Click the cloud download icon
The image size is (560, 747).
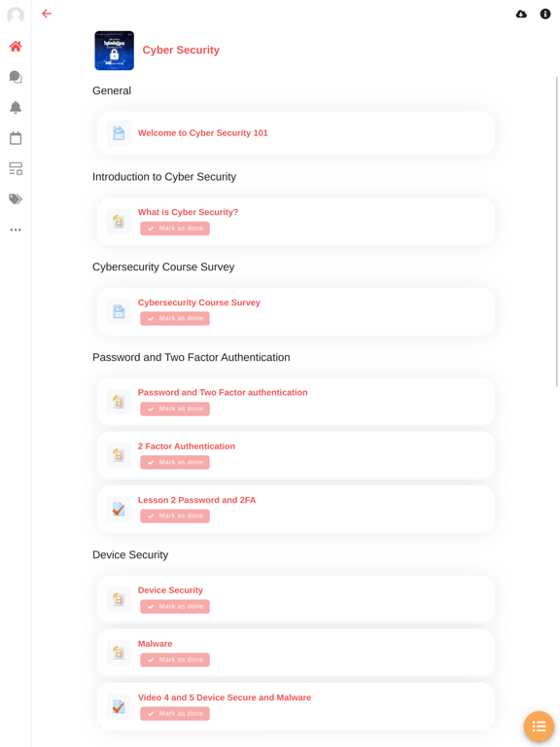521,14
